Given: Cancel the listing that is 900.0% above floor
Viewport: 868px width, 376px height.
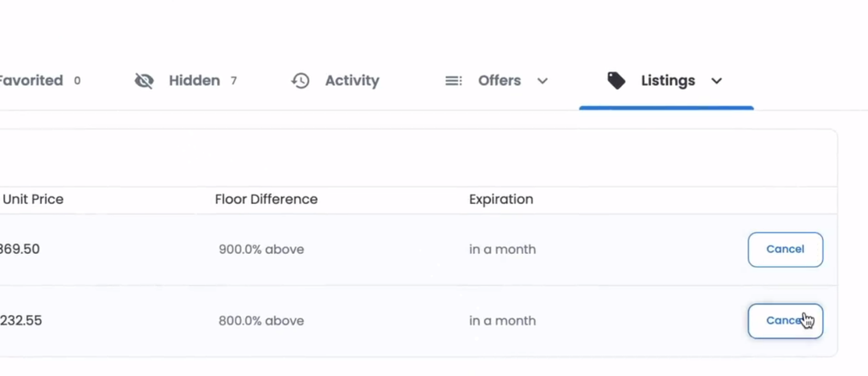Looking at the screenshot, I should (x=785, y=249).
